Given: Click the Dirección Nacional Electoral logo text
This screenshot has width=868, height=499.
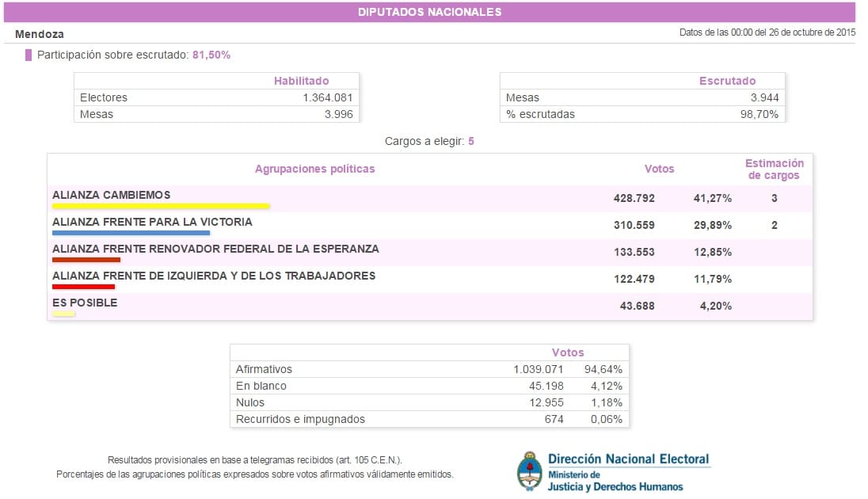Looking at the screenshot, I should [x=628, y=459].
